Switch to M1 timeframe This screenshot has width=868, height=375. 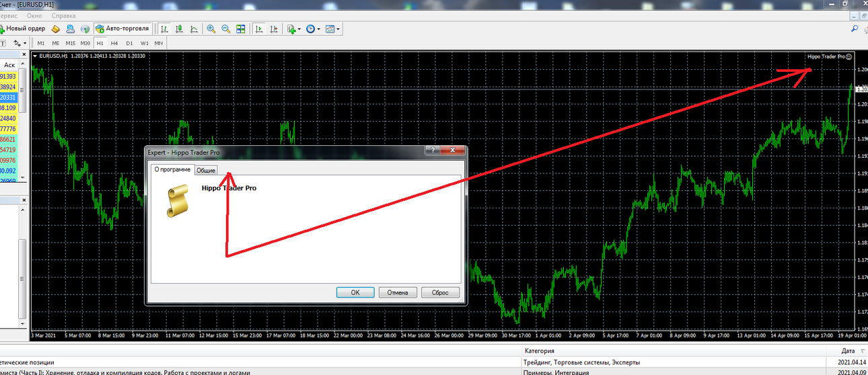[x=41, y=43]
